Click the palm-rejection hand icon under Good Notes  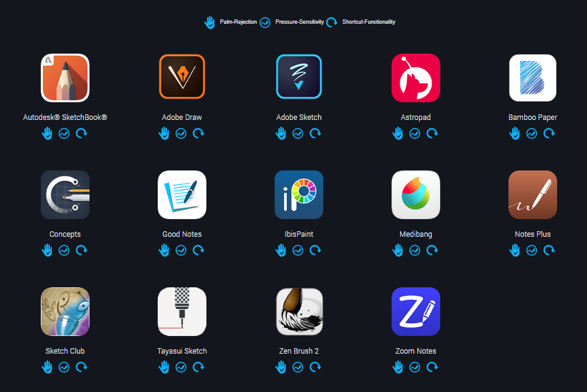(x=164, y=250)
